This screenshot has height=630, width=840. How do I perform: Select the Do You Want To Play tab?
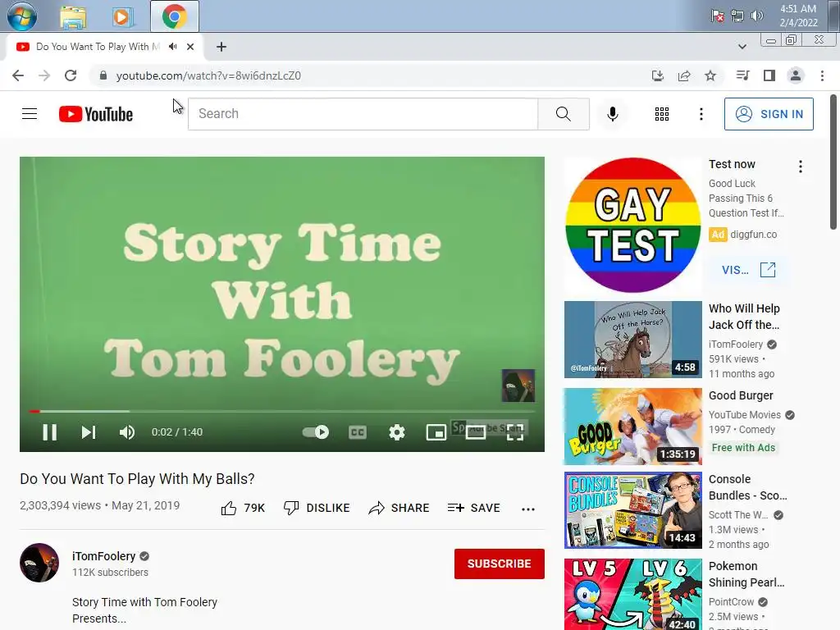[98, 47]
